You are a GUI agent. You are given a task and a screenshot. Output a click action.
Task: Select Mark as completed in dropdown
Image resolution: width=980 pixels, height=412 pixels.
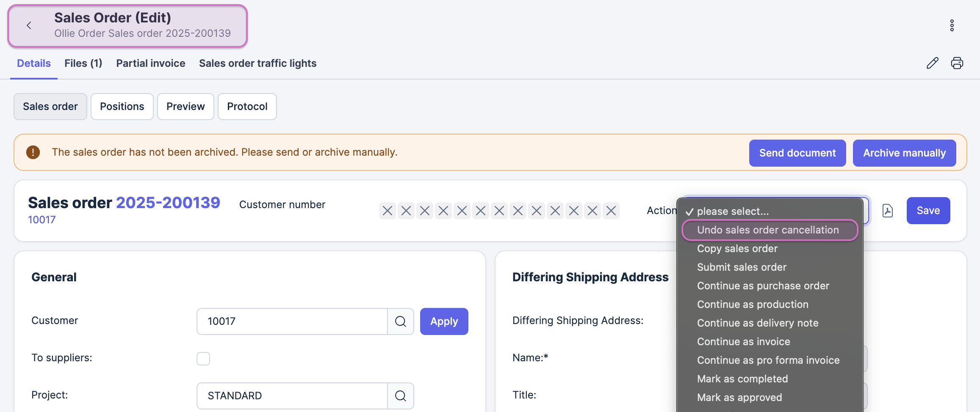742,379
